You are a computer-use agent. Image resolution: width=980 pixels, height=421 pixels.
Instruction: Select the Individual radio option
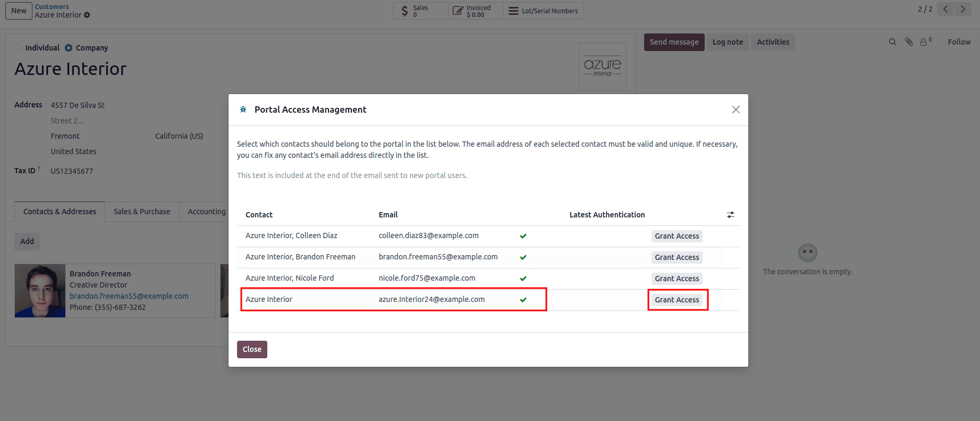19,48
